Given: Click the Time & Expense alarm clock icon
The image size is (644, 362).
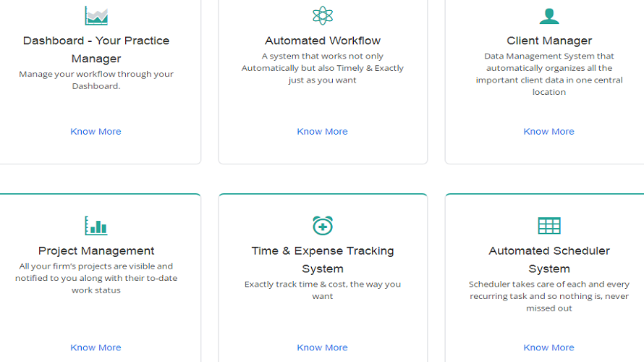Looking at the screenshot, I should click(323, 225).
